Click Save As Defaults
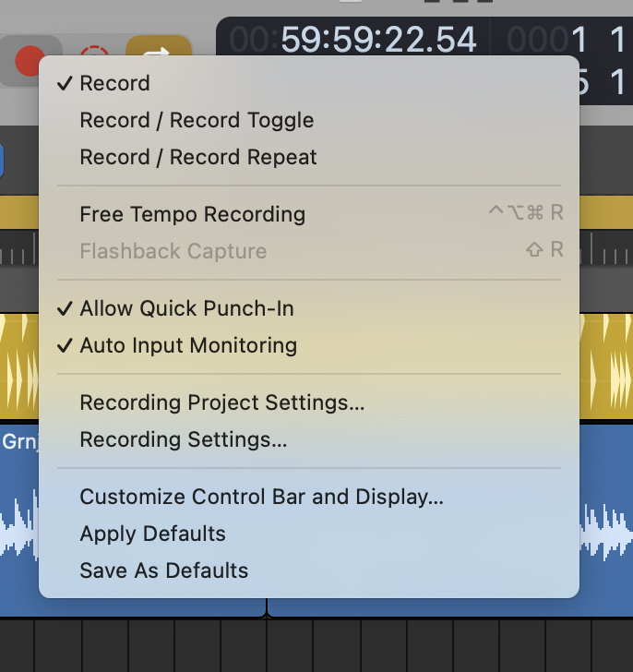633x672 pixels. click(x=163, y=570)
